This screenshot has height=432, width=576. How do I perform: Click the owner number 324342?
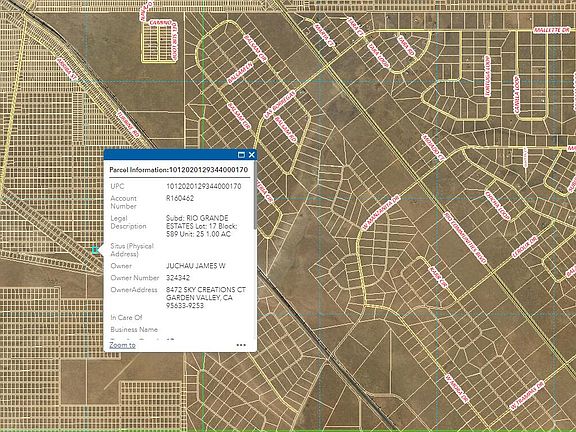pyautogui.click(x=178, y=278)
